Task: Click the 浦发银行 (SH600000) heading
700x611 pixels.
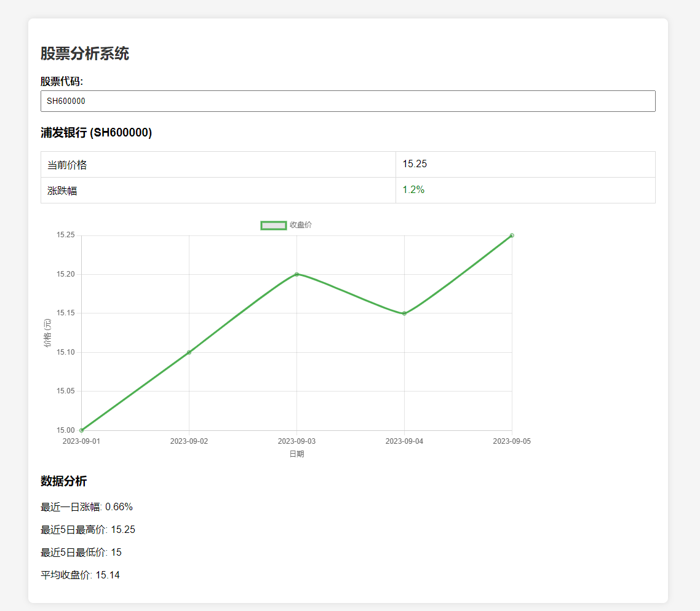Action: point(97,132)
